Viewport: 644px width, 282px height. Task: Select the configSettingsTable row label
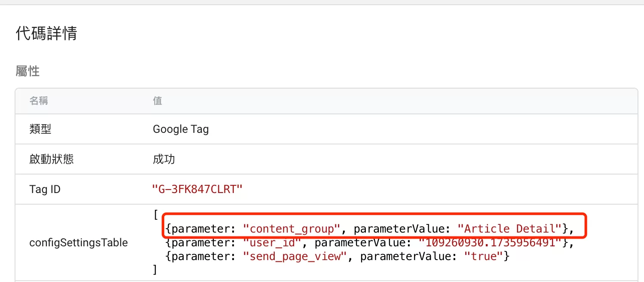(x=79, y=242)
